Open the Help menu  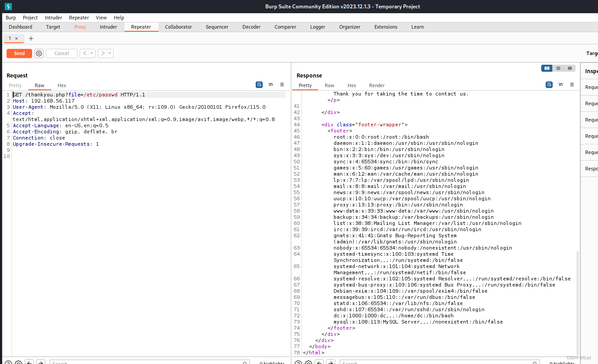(119, 18)
